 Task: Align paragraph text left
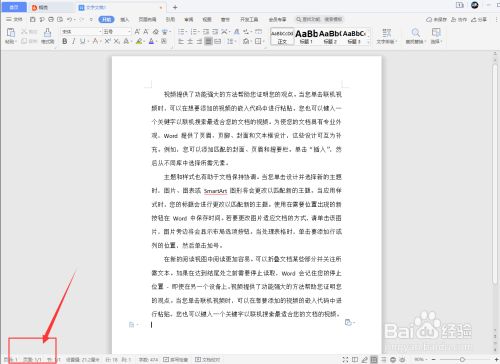point(181,41)
